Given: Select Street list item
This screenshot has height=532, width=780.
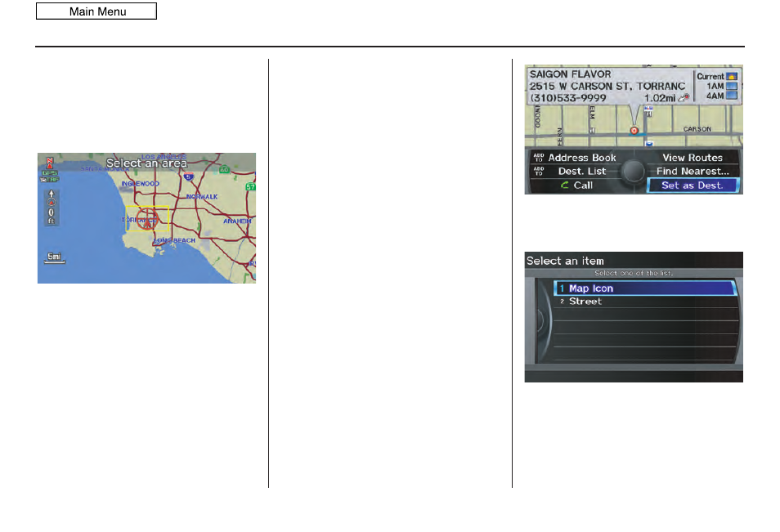Looking at the screenshot, I should point(645,302).
